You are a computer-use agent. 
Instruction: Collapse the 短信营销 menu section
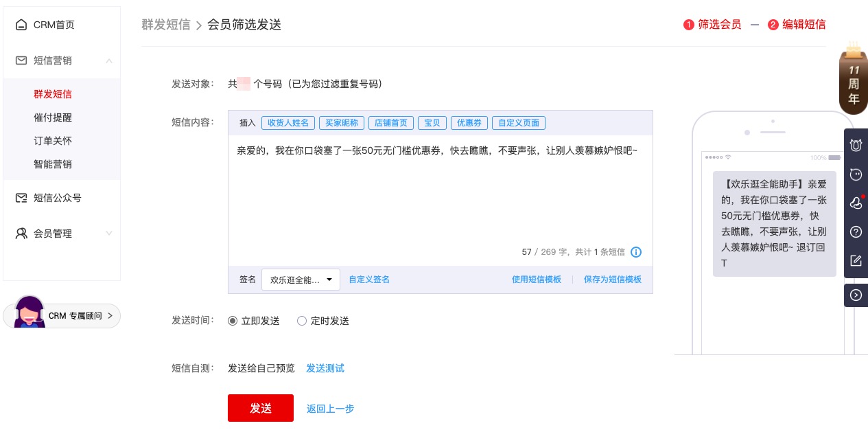pos(109,60)
